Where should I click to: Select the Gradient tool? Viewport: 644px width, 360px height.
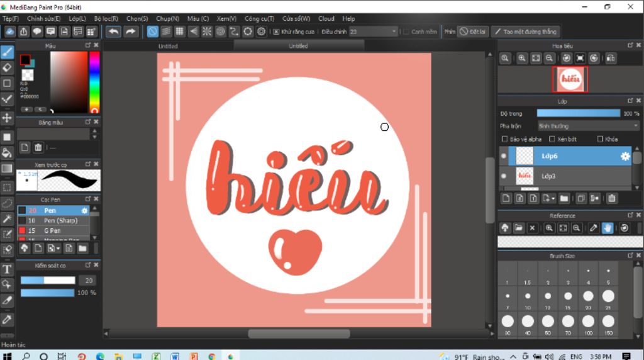pos(7,169)
